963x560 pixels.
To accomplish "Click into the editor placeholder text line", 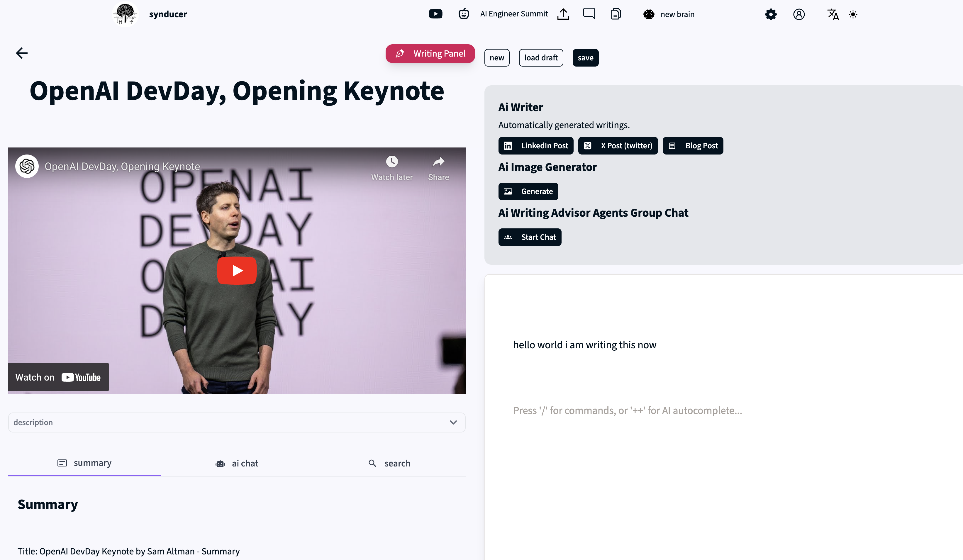I will (627, 411).
